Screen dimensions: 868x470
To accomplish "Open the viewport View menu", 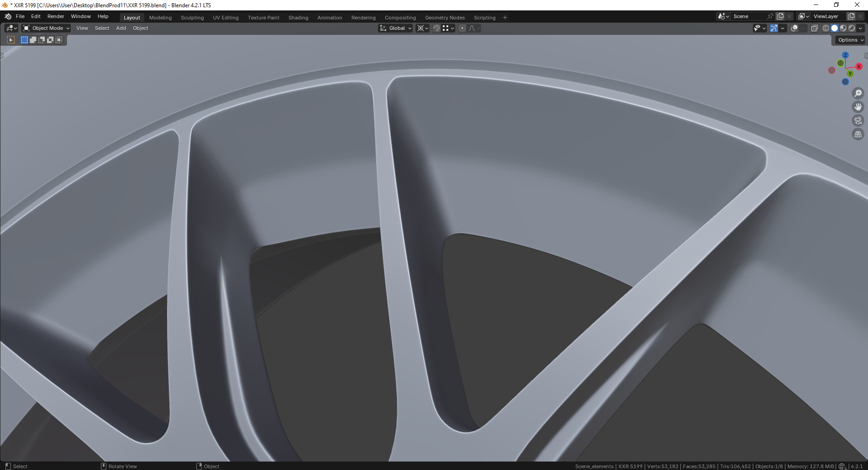I will tap(82, 28).
